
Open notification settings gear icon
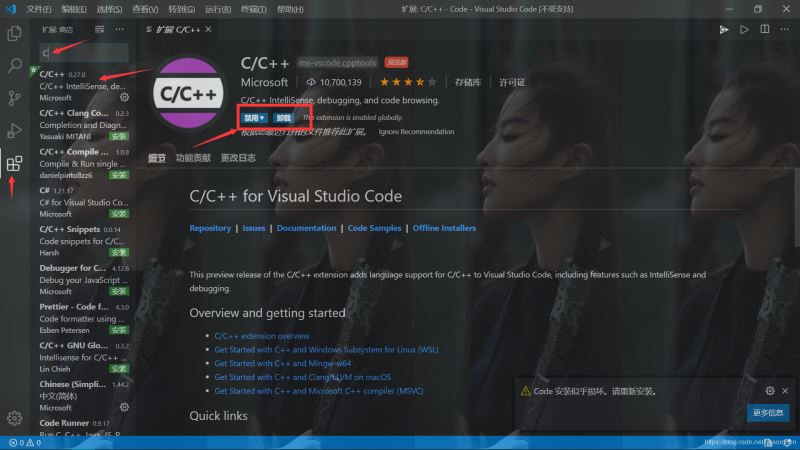pyautogui.click(x=770, y=390)
